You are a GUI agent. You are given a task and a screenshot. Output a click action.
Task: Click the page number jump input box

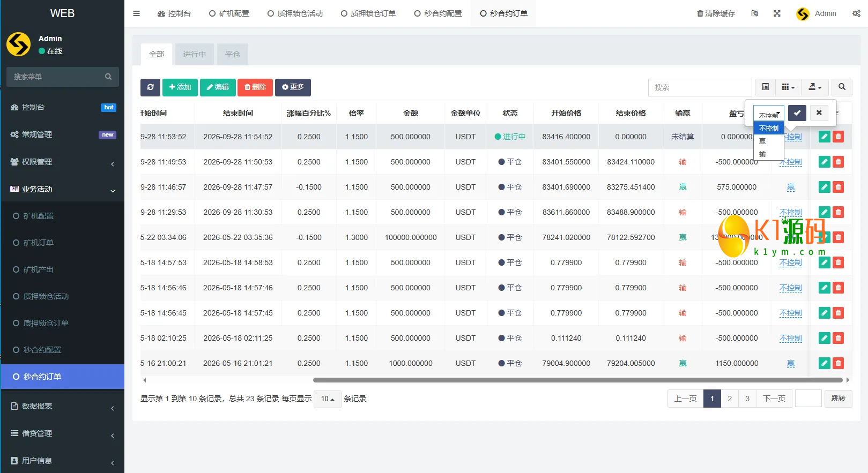[x=808, y=399]
